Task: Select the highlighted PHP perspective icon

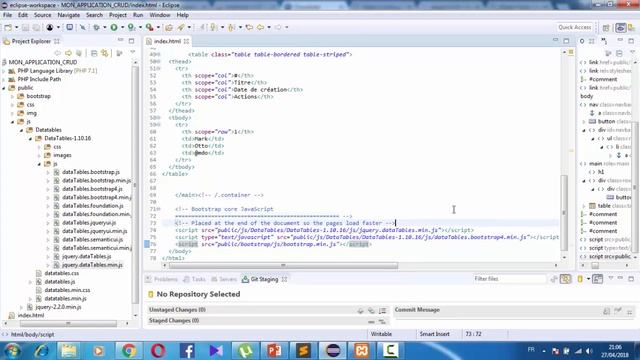Action: click(621, 28)
